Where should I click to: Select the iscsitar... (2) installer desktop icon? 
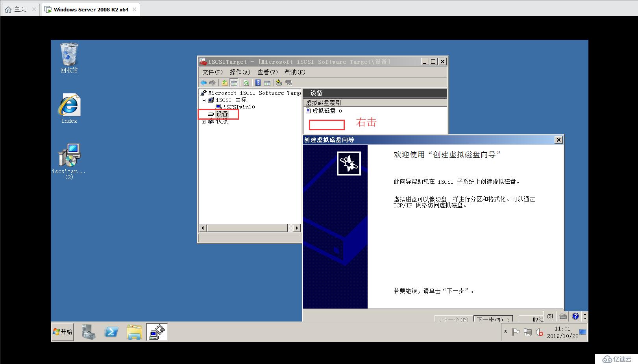click(x=69, y=161)
